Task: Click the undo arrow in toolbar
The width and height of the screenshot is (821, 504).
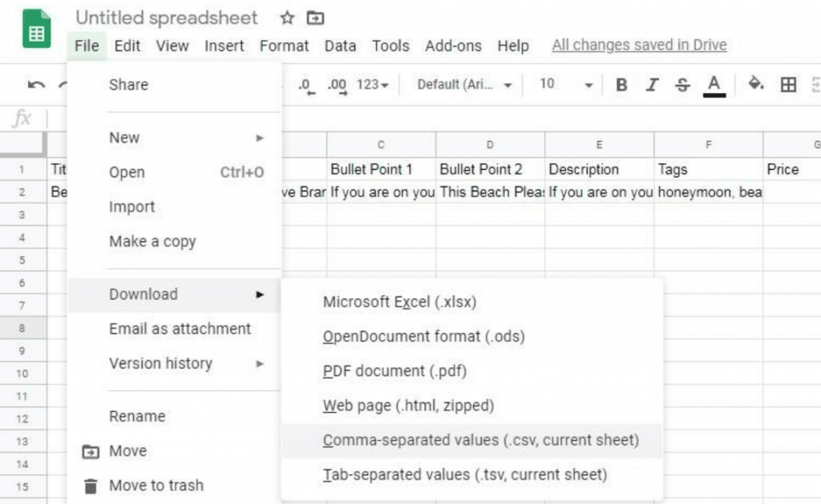Action: (x=36, y=84)
